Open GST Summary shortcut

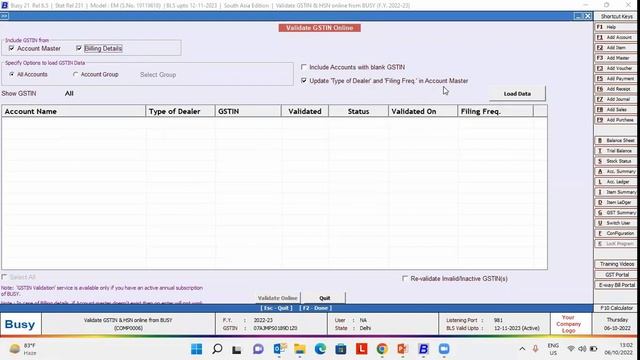(x=616, y=213)
